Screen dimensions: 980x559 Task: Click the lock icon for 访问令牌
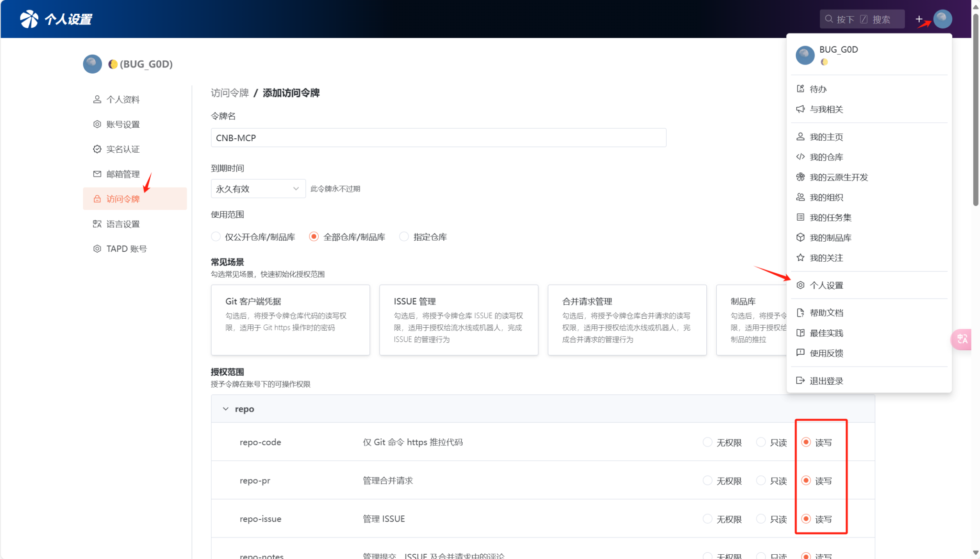(97, 199)
